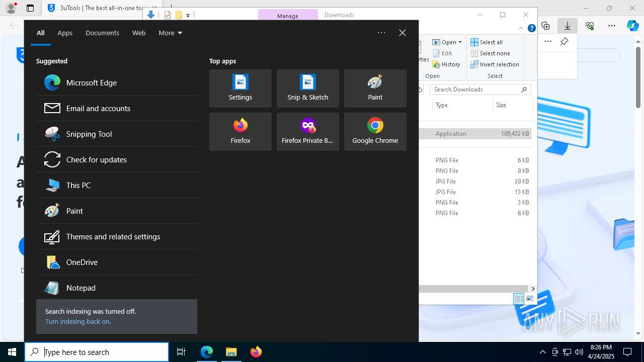Switch Explorer to large icons view
The width and height of the screenshot is (644, 362).
point(529,299)
